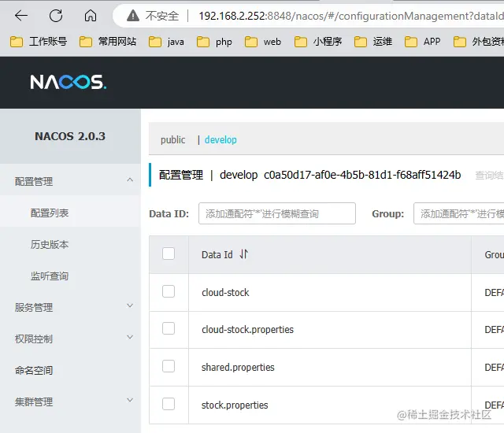Open the 运维 bookmark folder
This screenshot has width=504, height=433.
[372, 42]
